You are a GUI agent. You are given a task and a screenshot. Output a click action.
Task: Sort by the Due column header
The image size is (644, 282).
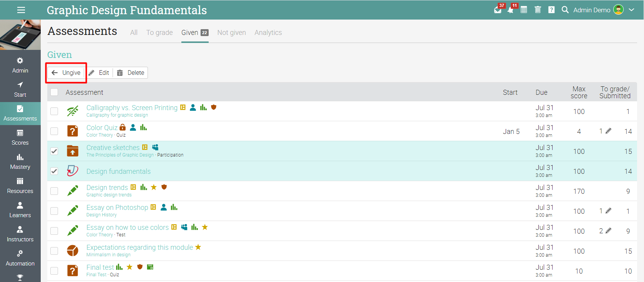tap(541, 92)
